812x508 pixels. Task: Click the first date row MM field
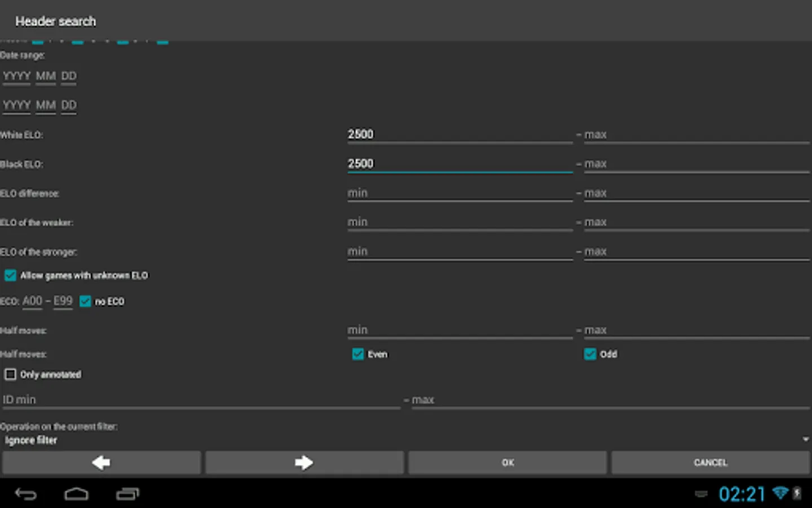click(46, 76)
